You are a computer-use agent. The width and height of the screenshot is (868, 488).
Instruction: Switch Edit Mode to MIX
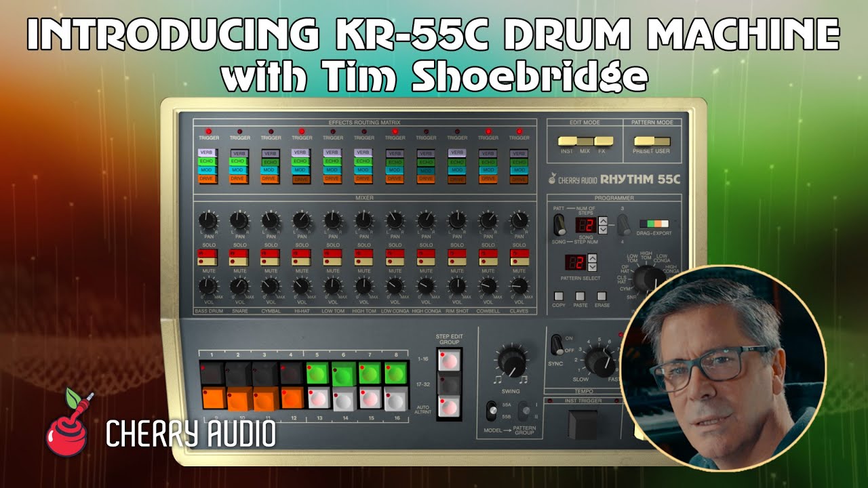point(585,141)
